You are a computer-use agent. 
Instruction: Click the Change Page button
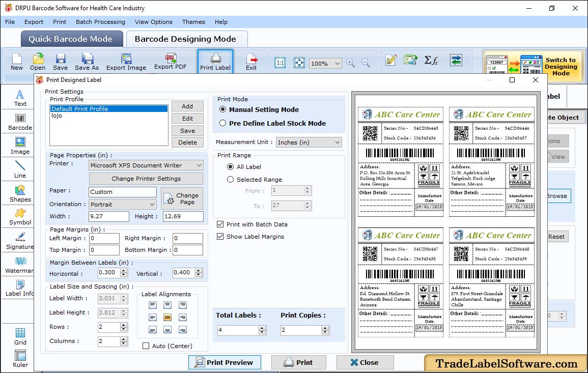[182, 198]
